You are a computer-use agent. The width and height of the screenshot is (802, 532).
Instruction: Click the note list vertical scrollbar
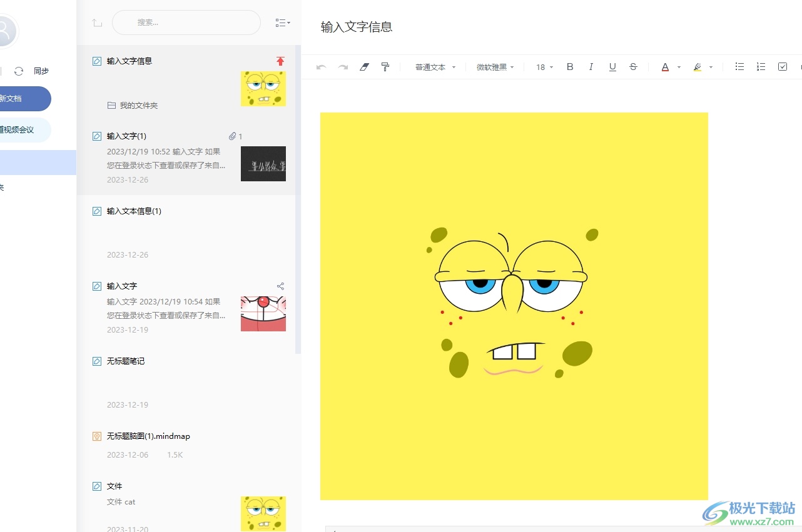pos(298,199)
